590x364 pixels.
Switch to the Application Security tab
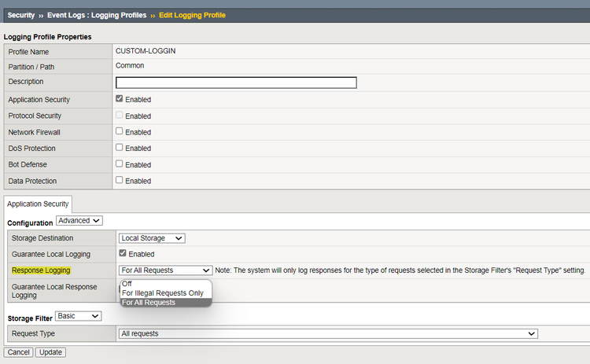pyautogui.click(x=38, y=204)
